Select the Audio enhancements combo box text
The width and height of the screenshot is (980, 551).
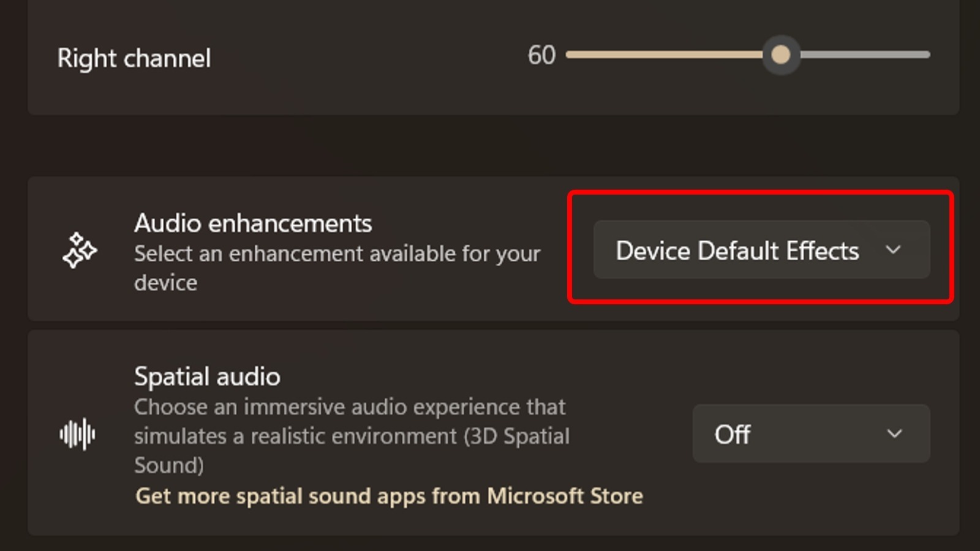pyautogui.click(x=737, y=251)
